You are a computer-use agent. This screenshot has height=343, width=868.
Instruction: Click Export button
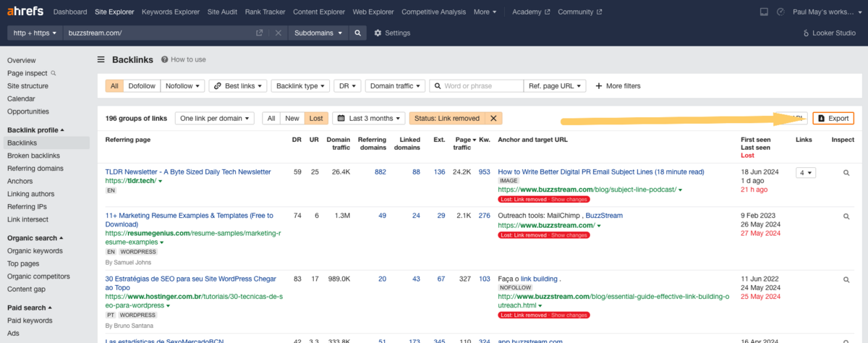point(833,118)
